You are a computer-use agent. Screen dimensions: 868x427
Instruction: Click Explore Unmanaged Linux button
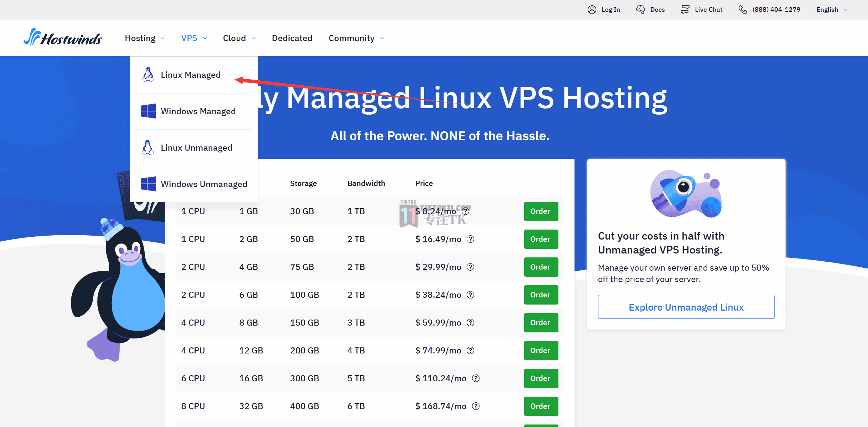[686, 307]
